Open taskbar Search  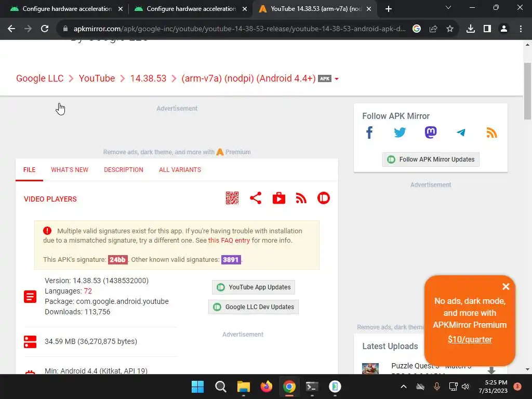(220, 387)
